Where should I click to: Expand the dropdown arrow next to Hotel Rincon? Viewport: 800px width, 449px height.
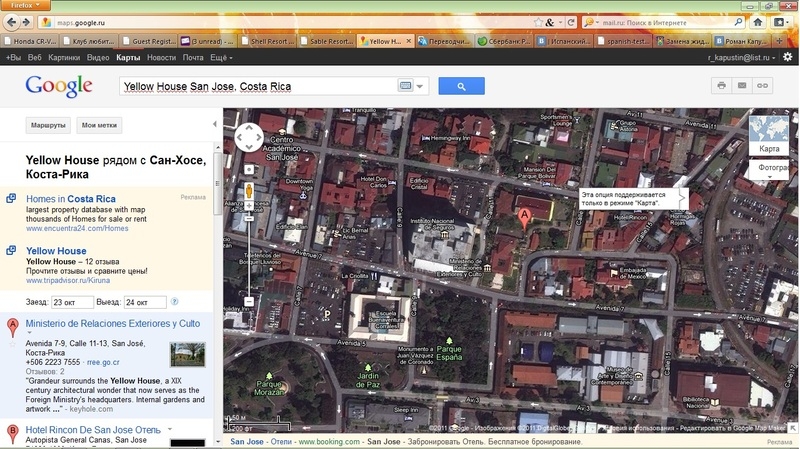[x=170, y=429]
